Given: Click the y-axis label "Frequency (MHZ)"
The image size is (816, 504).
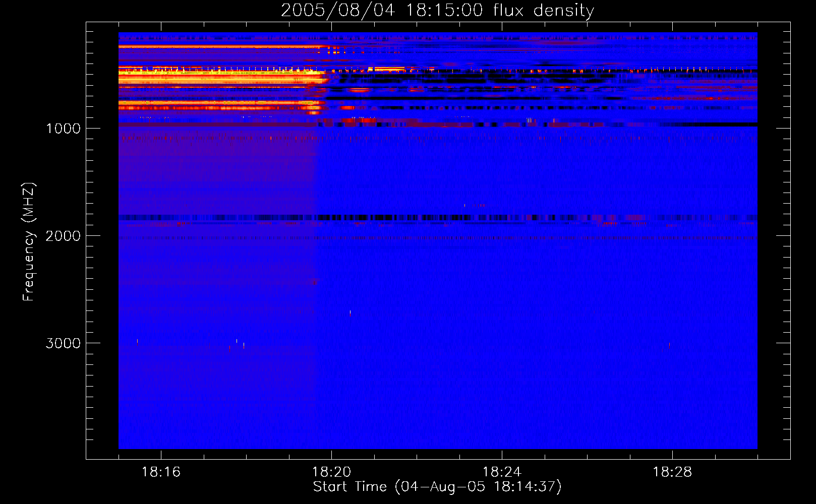Looking at the screenshot, I should 29,242.
